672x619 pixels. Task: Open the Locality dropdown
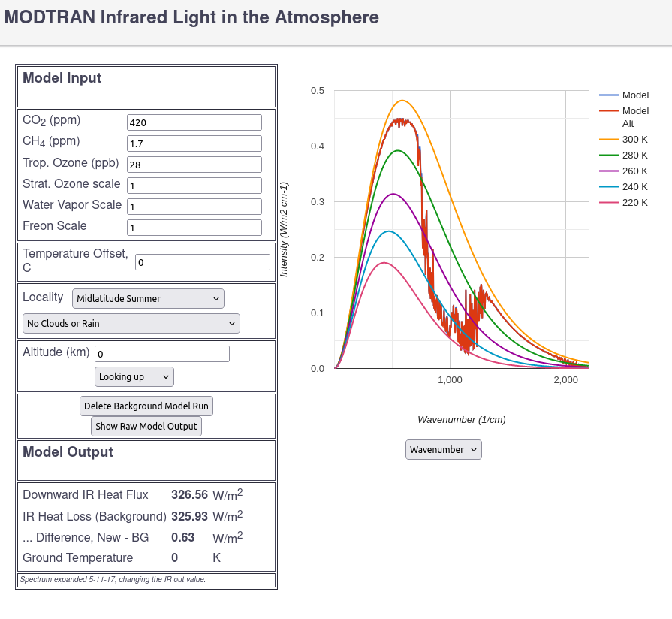coord(148,298)
